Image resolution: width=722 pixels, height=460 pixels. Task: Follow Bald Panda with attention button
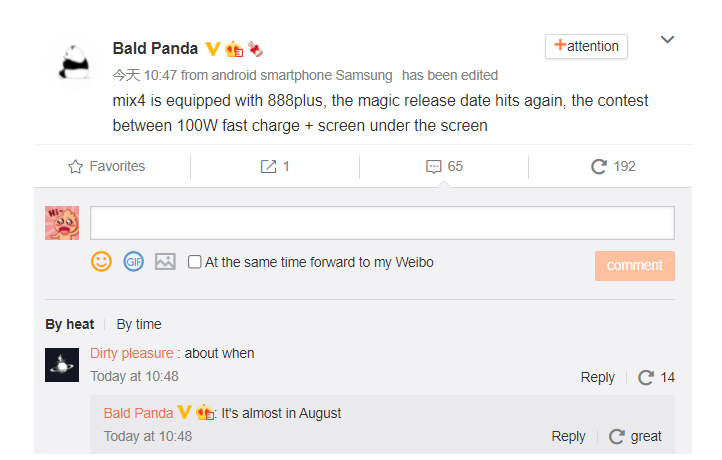[x=586, y=47]
